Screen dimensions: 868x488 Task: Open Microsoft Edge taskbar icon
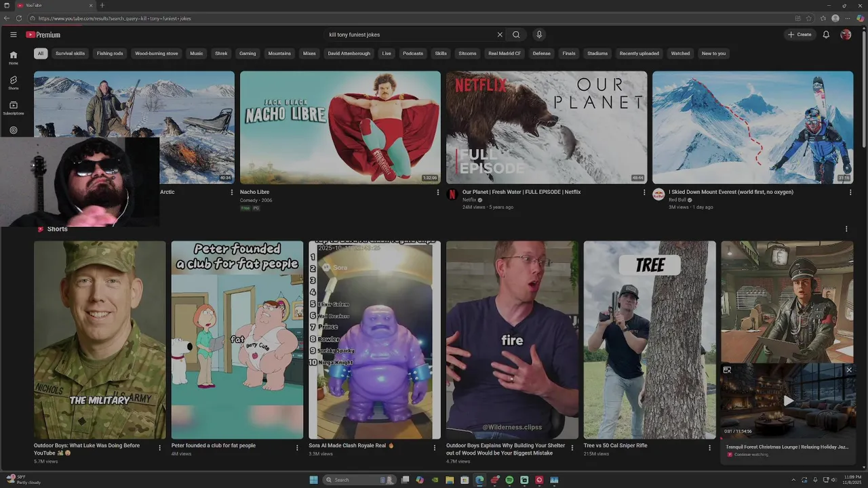479,480
